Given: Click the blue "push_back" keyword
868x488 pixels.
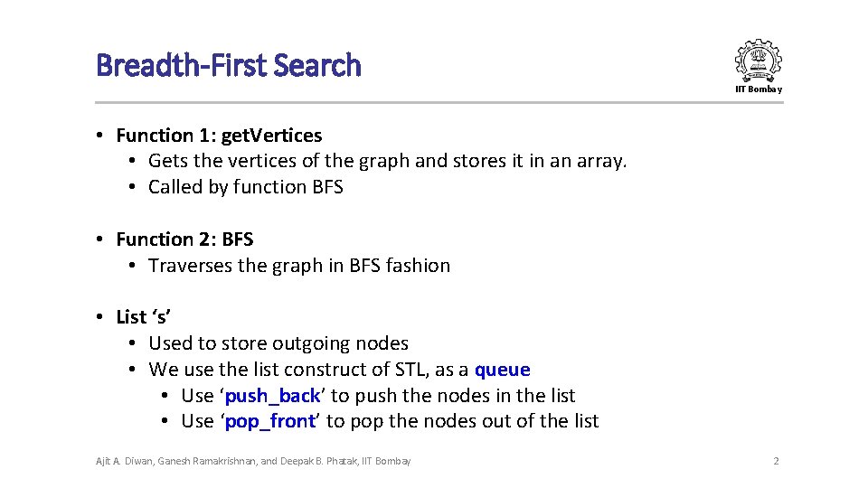Looking at the screenshot, I should pos(272,396).
